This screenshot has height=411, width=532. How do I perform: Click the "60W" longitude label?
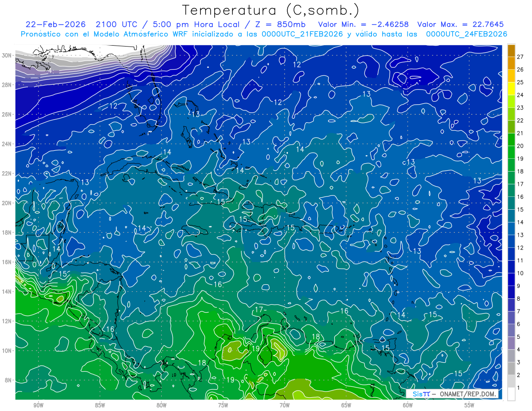(408, 405)
